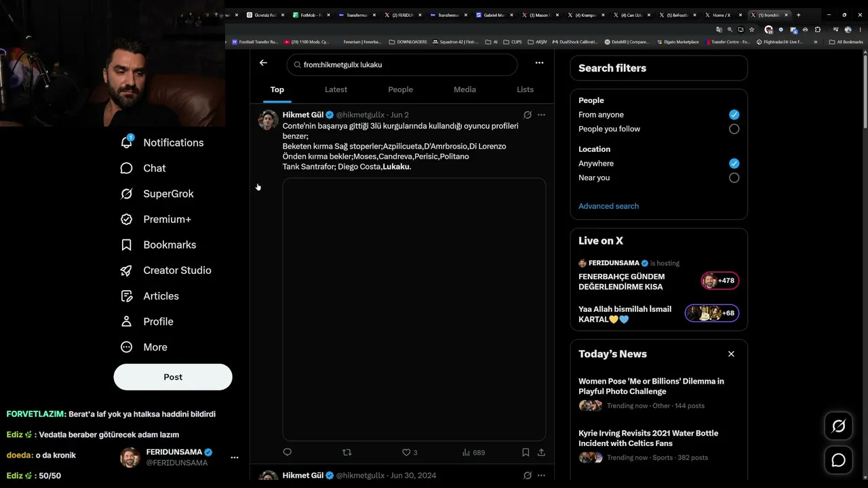Screen dimensions: 868x488
Task: Open Hikmet Gül's profile from the Jun 2 post
Action: [303, 115]
